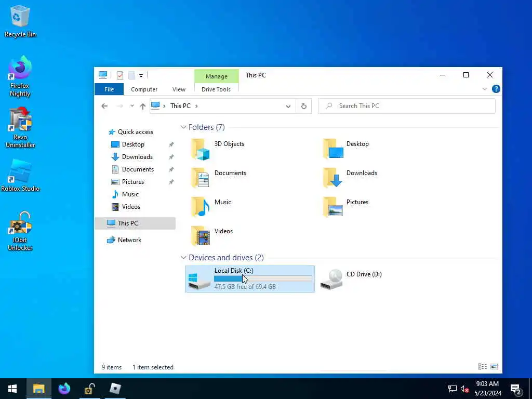
Task: Select the Documents folder in content pane
Action: [x=218, y=178]
